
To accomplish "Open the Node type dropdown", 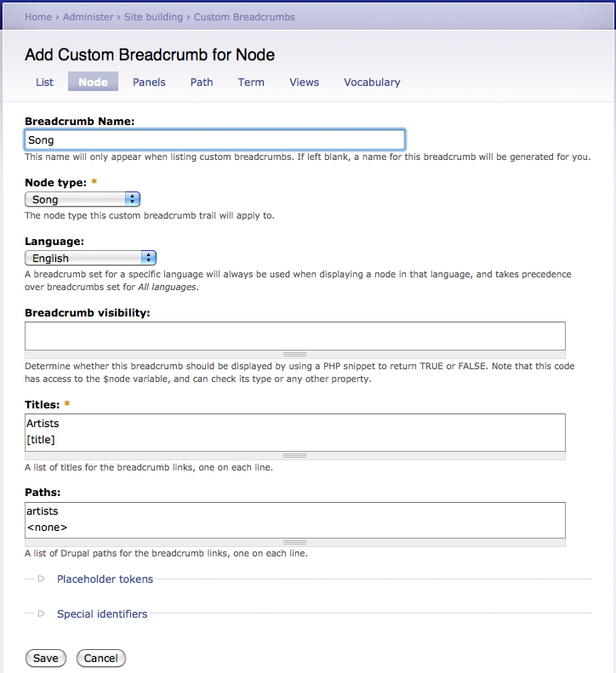I will pos(83,199).
